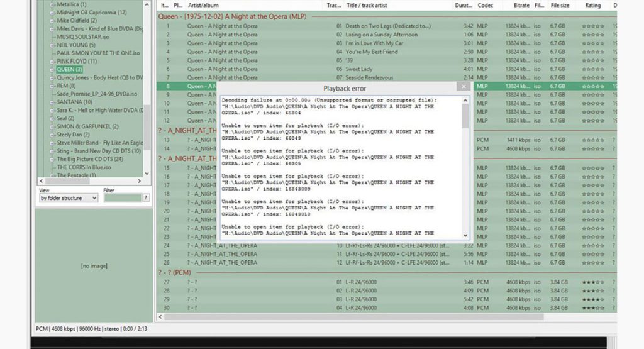This screenshot has height=349, width=644.
Task: Select 'Sweet Lady' track row
Action: [386, 69]
